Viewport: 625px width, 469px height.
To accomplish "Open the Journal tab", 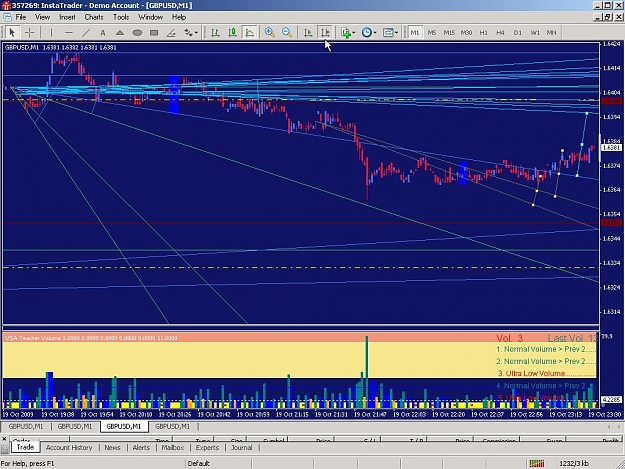I will point(242,447).
